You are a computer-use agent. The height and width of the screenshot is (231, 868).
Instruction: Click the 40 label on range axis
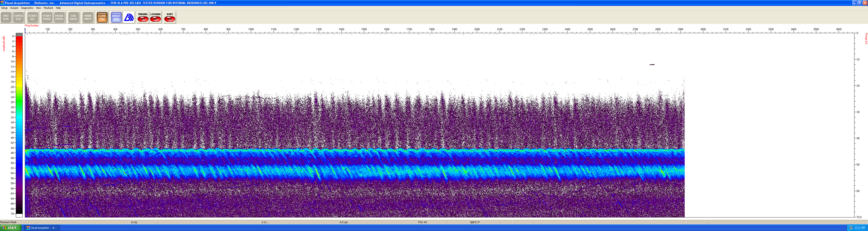pos(858,138)
